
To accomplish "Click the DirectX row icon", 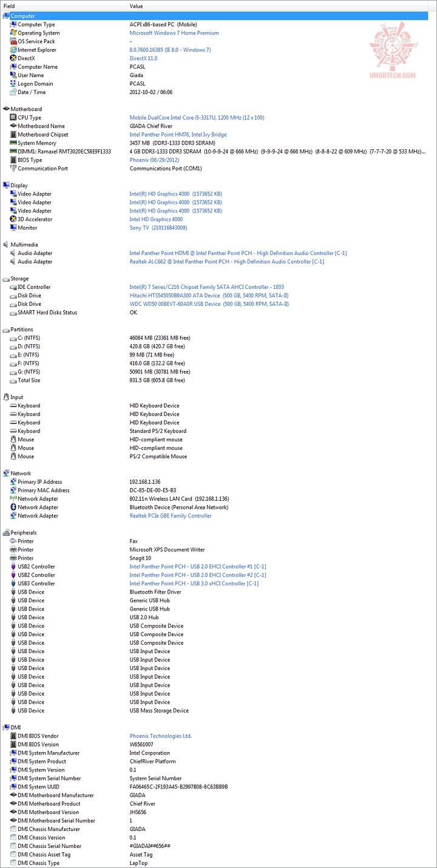I will (x=13, y=58).
